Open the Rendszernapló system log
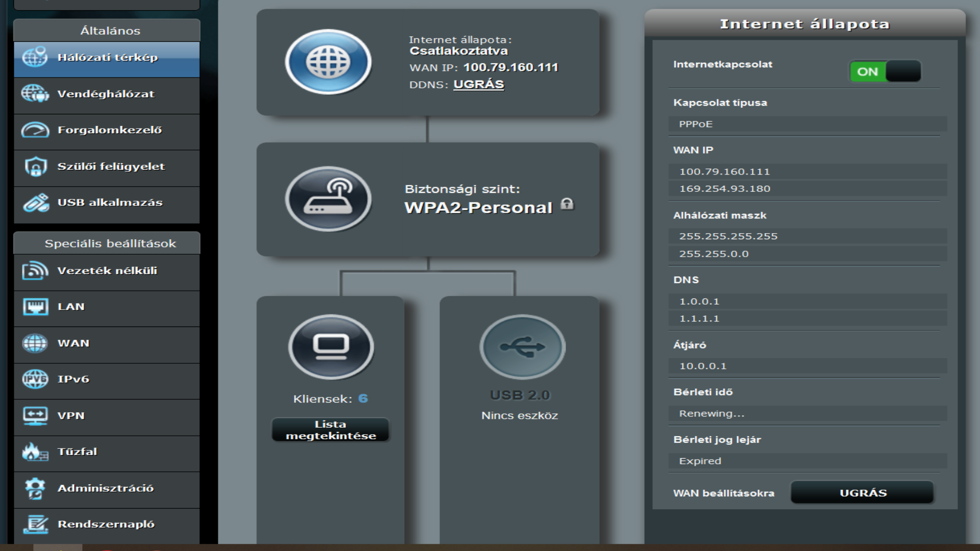The height and width of the screenshot is (551, 980). pyautogui.click(x=106, y=524)
